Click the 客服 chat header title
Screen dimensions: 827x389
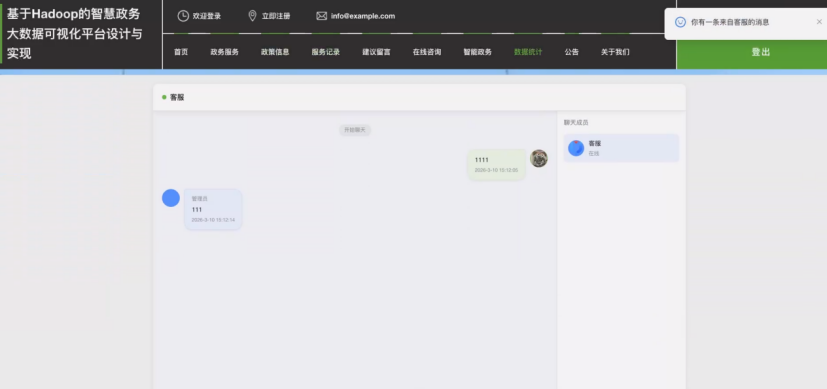coord(177,98)
